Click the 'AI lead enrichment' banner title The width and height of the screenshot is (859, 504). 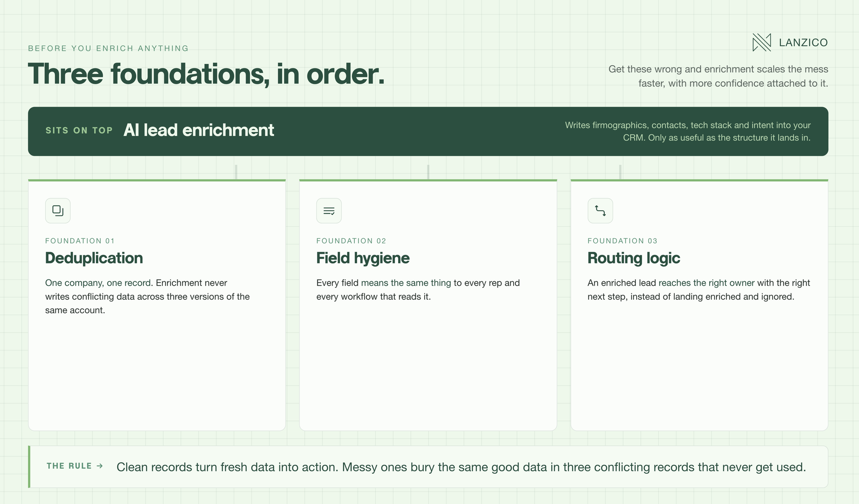click(199, 130)
